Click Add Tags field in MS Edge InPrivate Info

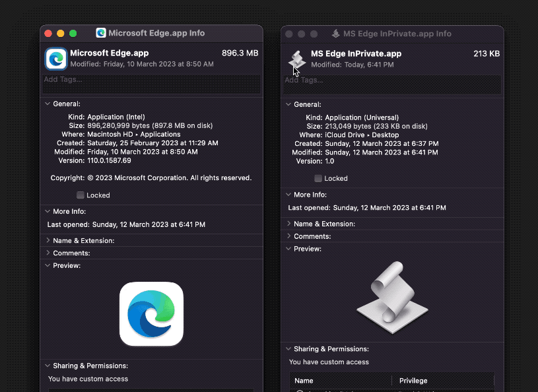click(x=392, y=84)
